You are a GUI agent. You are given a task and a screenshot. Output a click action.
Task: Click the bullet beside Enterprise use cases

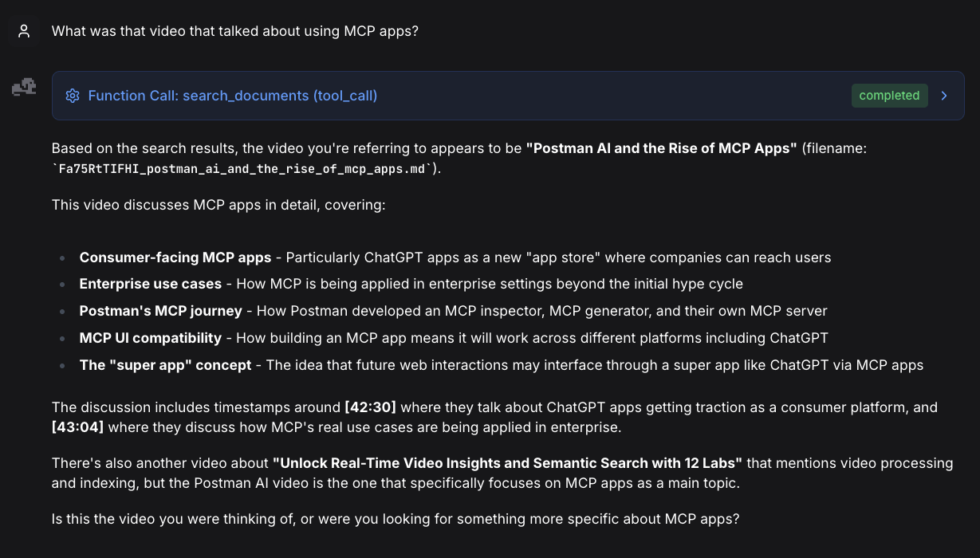pos(61,284)
